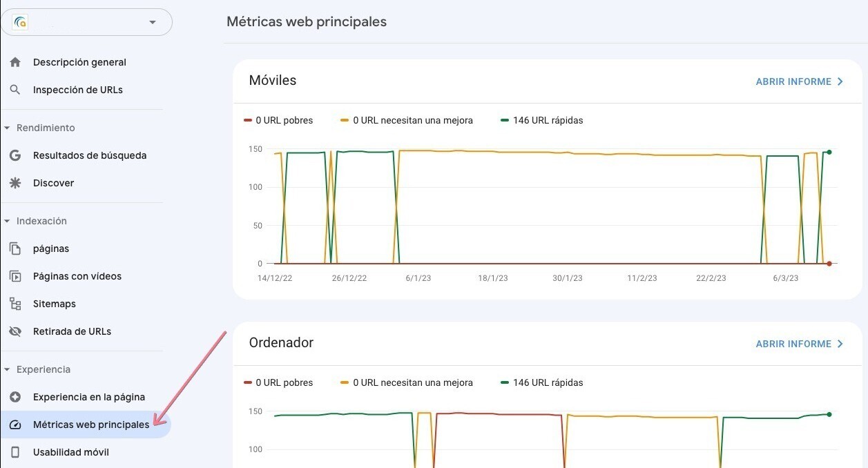This screenshot has height=468, width=868.
Task: Open the property selector dropdown
Action: click(153, 21)
